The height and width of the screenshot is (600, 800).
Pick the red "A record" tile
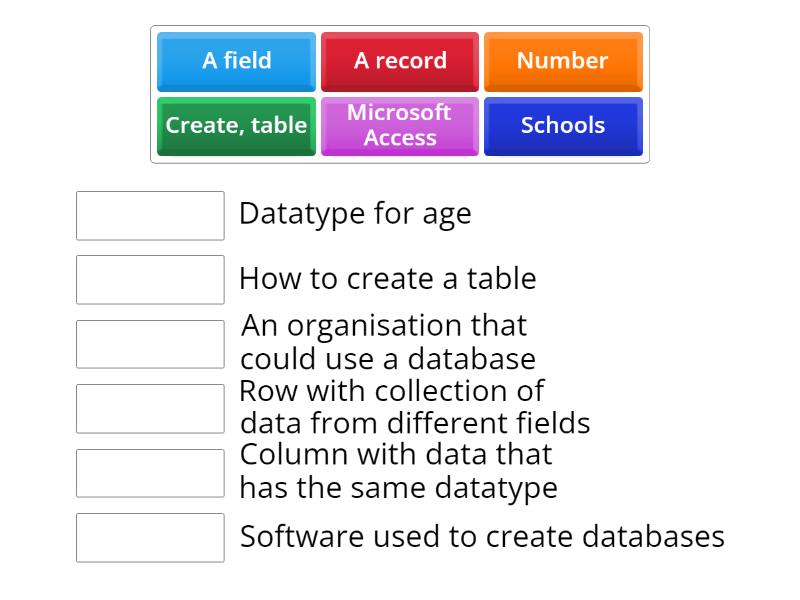pyautogui.click(x=400, y=61)
